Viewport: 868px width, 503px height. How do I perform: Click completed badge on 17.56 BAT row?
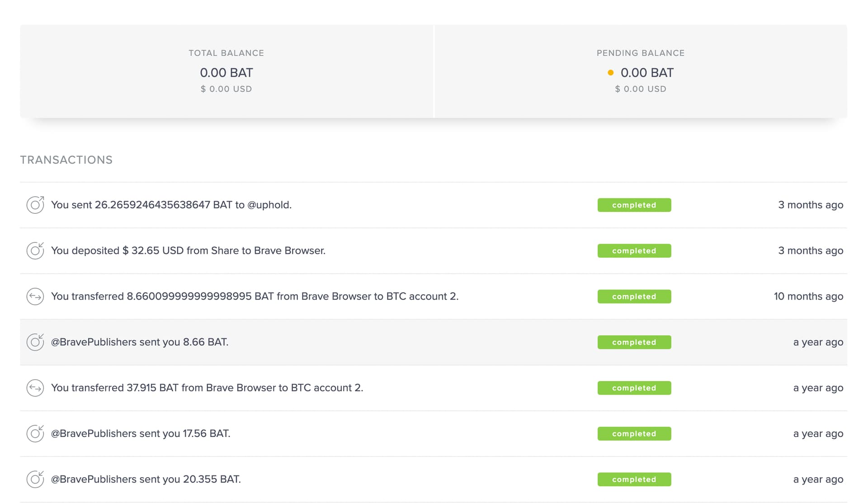pos(634,433)
